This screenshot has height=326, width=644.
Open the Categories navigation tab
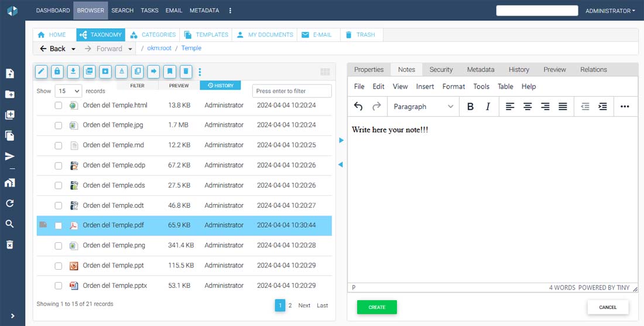(153, 35)
